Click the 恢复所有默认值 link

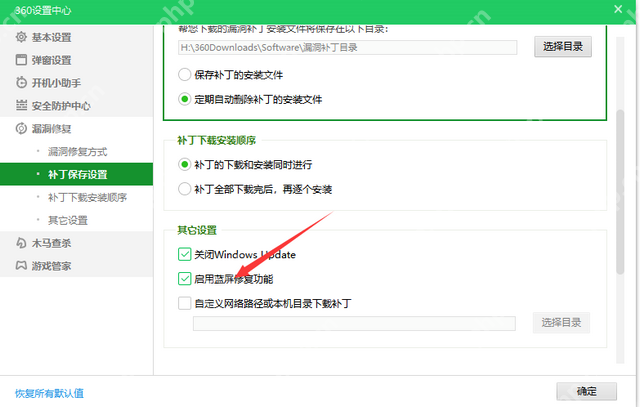49,393
